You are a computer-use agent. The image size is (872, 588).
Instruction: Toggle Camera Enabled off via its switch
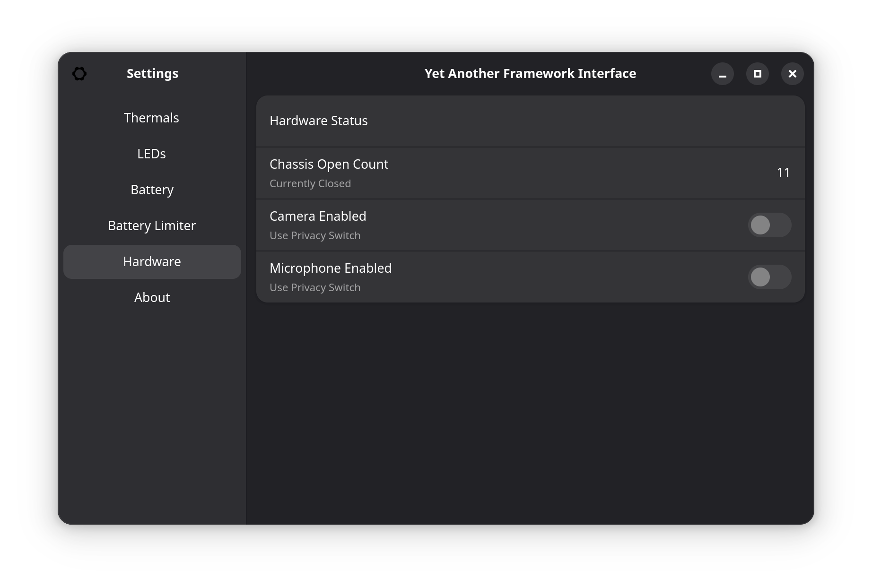click(770, 225)
